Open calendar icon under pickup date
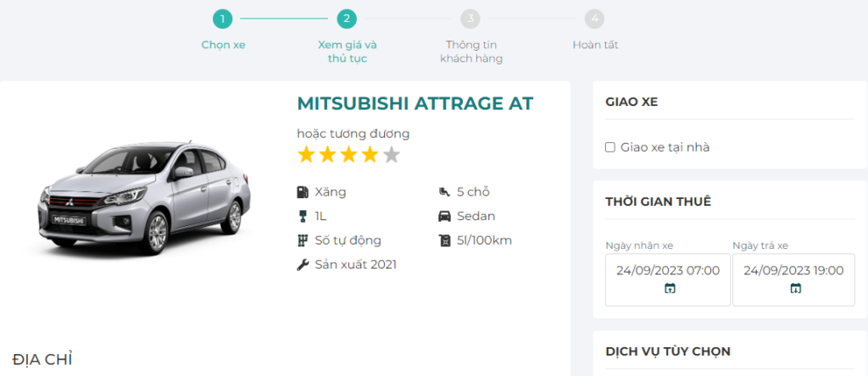This screenshot has width=868, height=376. pos(670,289)
